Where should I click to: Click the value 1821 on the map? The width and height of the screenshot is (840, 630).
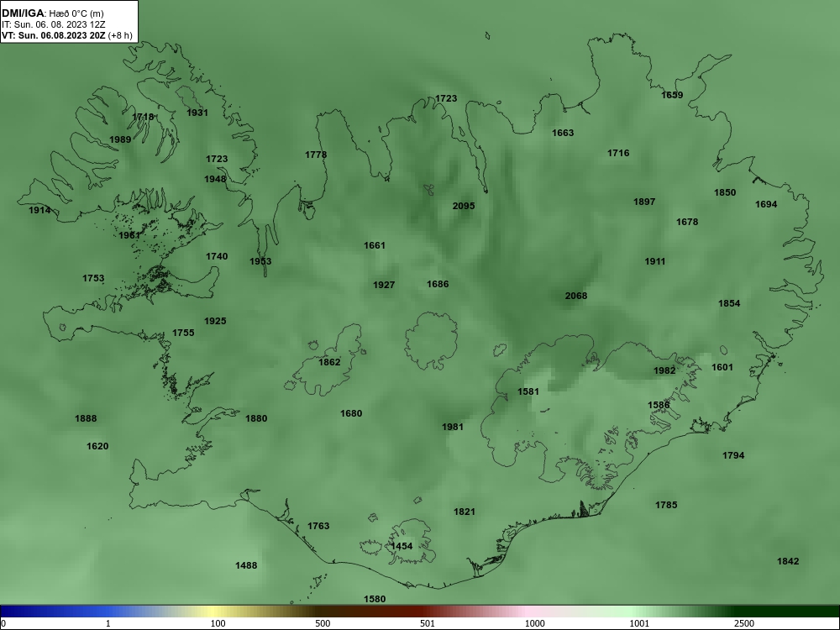465,512
